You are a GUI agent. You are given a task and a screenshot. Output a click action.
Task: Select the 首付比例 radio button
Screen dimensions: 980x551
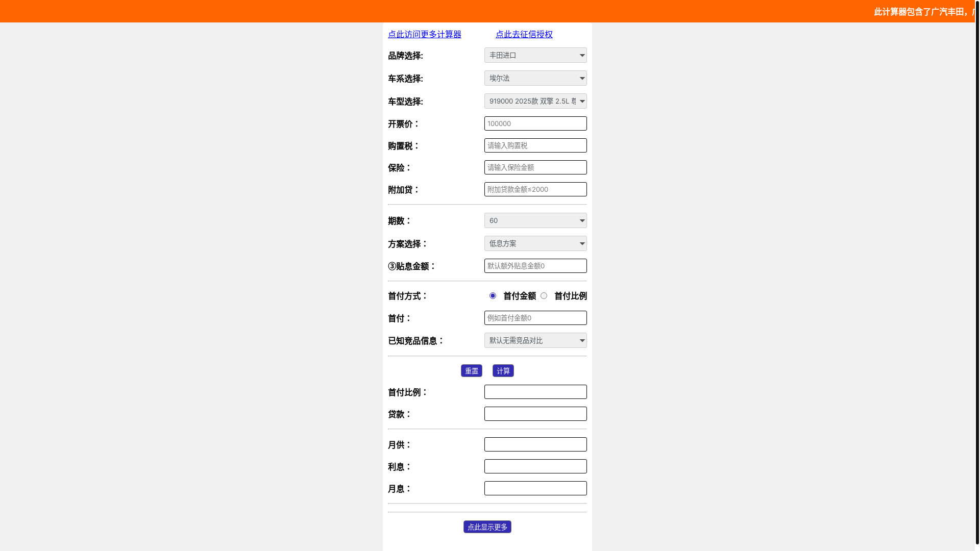point(544,296)
